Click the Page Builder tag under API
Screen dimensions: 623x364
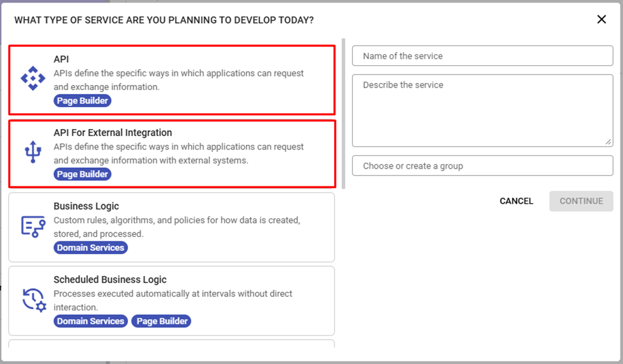(82, 100)
